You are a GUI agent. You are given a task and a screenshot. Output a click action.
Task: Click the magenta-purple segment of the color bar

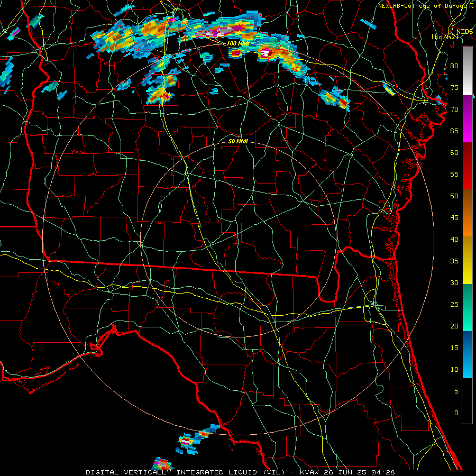point(467,118)
